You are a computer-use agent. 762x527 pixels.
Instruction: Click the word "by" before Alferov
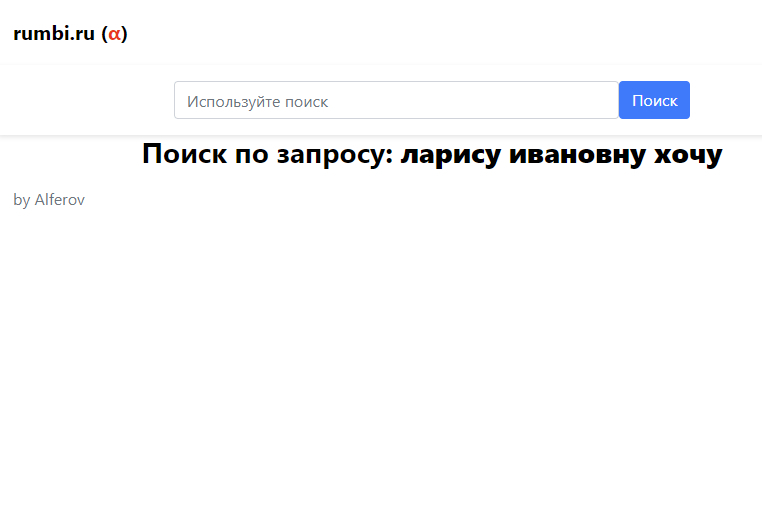(x=22, y=200)
